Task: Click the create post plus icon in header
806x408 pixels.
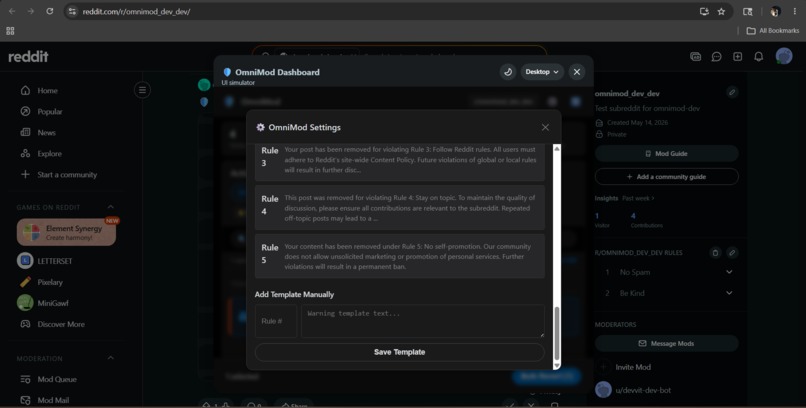Action: point(738,57)
